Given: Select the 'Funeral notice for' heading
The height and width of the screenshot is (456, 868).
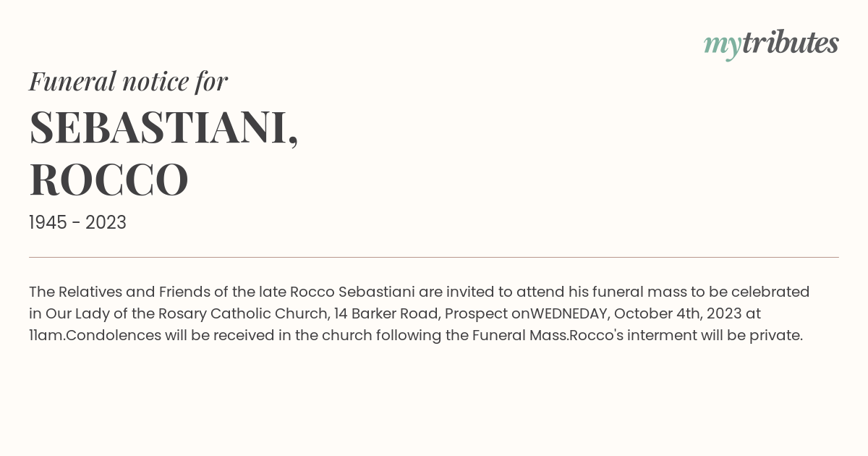Looking at the screenshot, I should coord(129,82).
